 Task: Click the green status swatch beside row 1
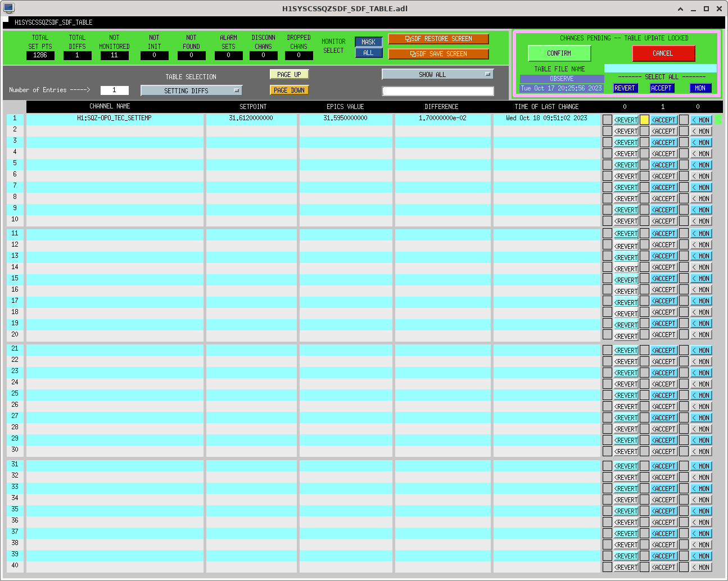(718, 120)
